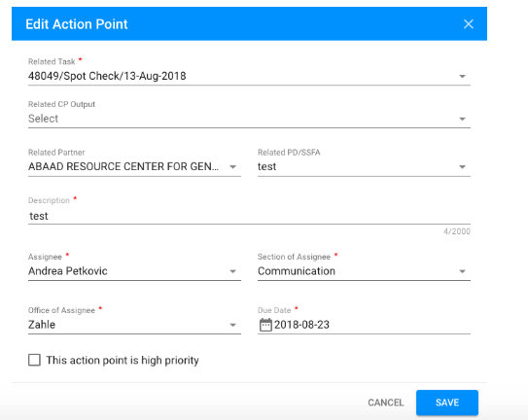Expand the Related Partner dropdown arrow
Screen dimensions: 528x420
click(232, 166)
